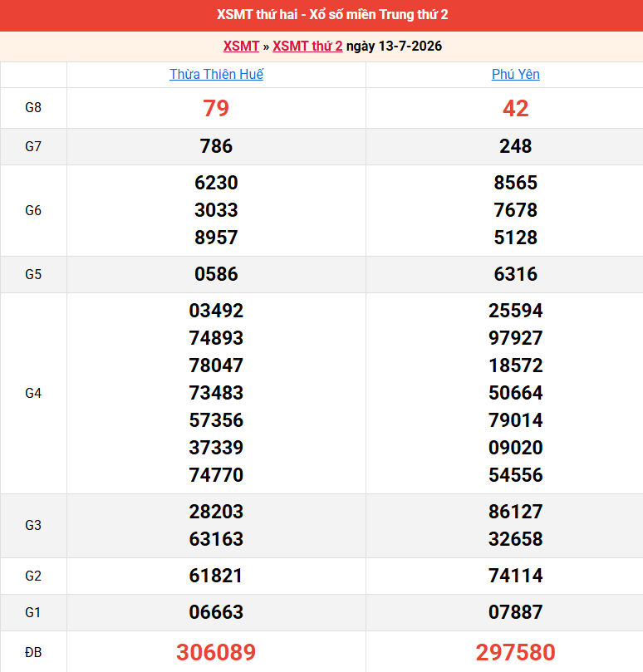Click the red header title banner
The height and width of the screenshot is (672, 643).
tap(321, 16)
